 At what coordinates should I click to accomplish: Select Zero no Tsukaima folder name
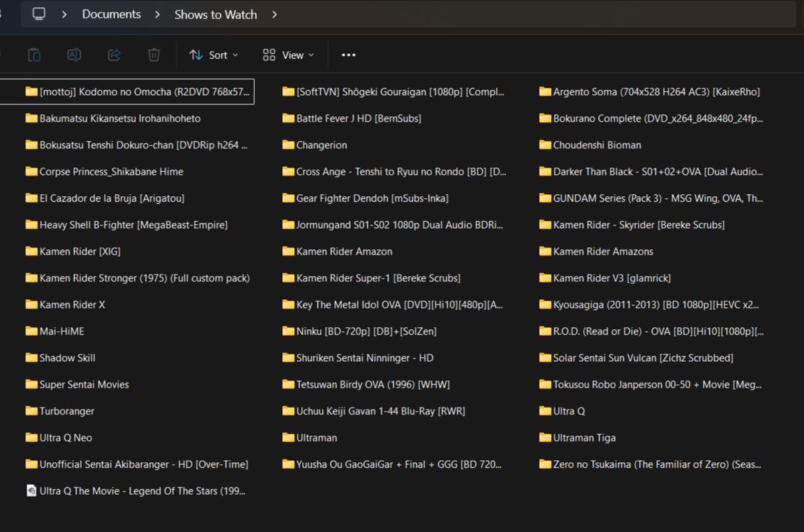(x=657, y=464)
